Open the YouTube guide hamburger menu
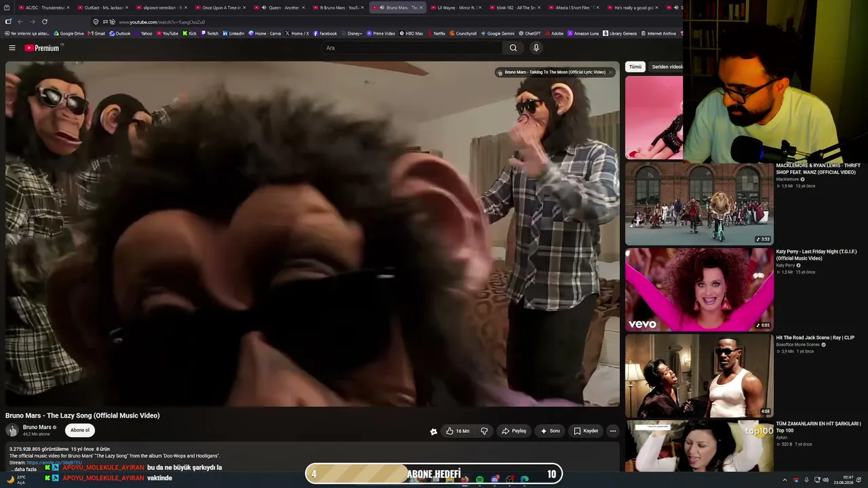The height and width of the screenshot is (488, 868). point(12,47)
